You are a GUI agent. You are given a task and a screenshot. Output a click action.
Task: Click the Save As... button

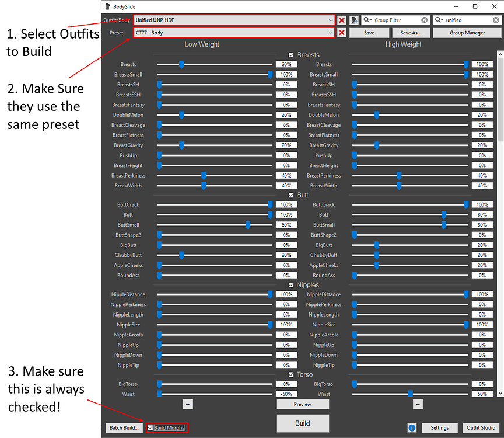(411, 33)
